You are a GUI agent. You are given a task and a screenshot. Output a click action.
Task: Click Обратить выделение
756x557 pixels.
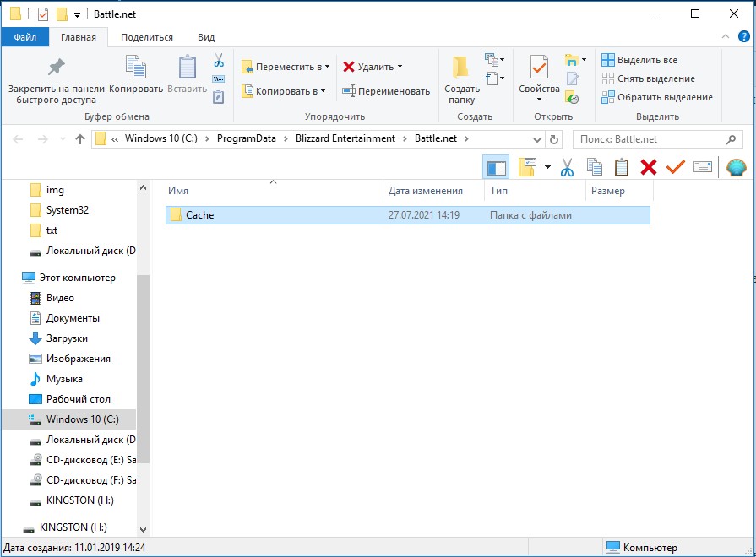pos(657,97)
